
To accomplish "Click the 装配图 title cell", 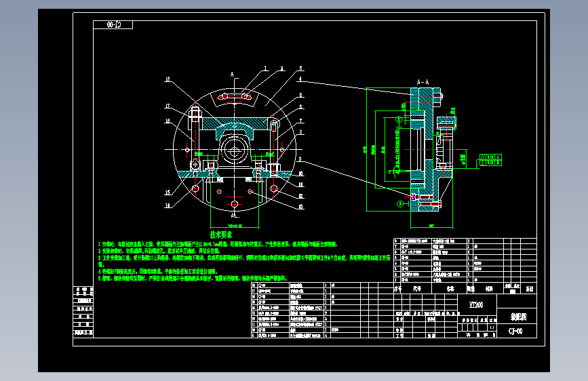I will (518, 317).
